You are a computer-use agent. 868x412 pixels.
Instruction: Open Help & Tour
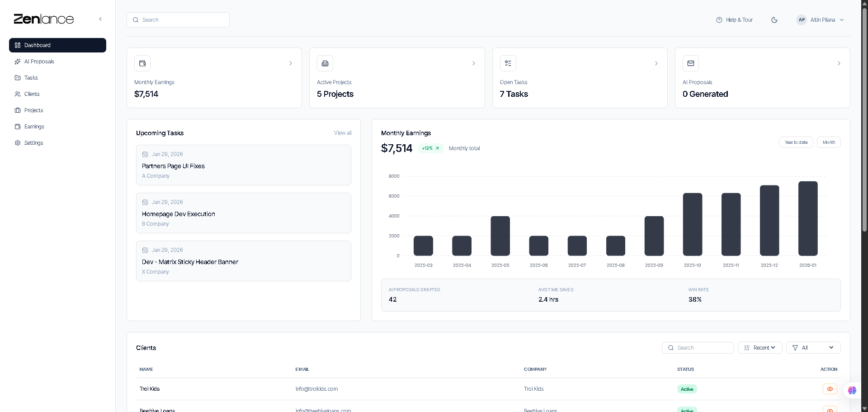click(x=734, y=20)
